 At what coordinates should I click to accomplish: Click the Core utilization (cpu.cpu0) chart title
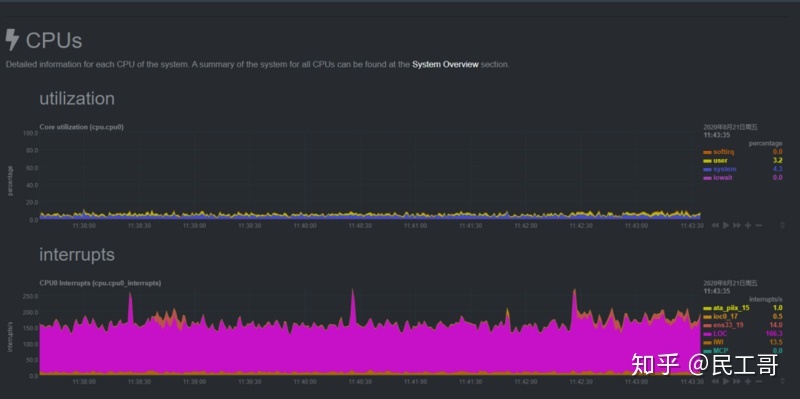(x=81, y=127)
